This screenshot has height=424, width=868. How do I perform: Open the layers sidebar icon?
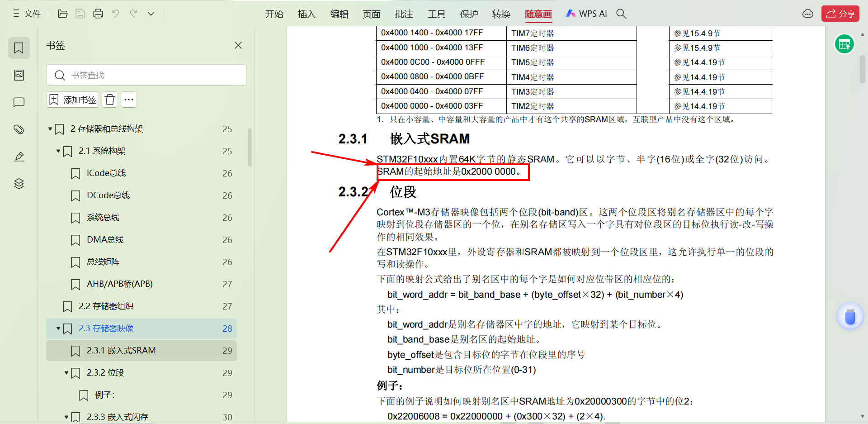point(19,184)
